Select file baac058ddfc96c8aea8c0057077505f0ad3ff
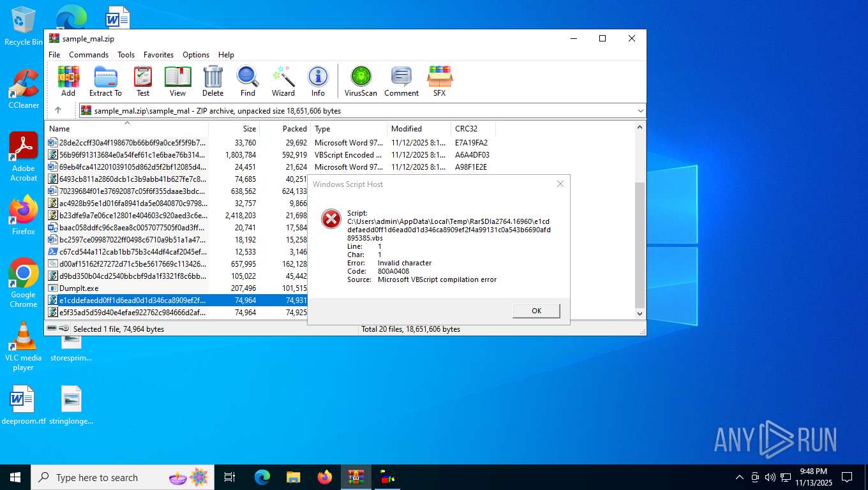Image resolution: width=868 pixels, height=490 pixels. tap(127, 228)
